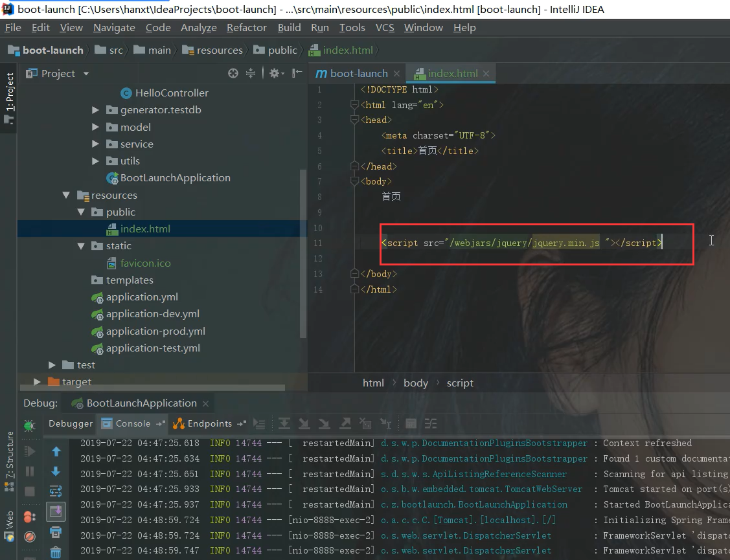Click the Force Step Into icon
The height and width of the screenshot is (560, 730).
(325, 423)
